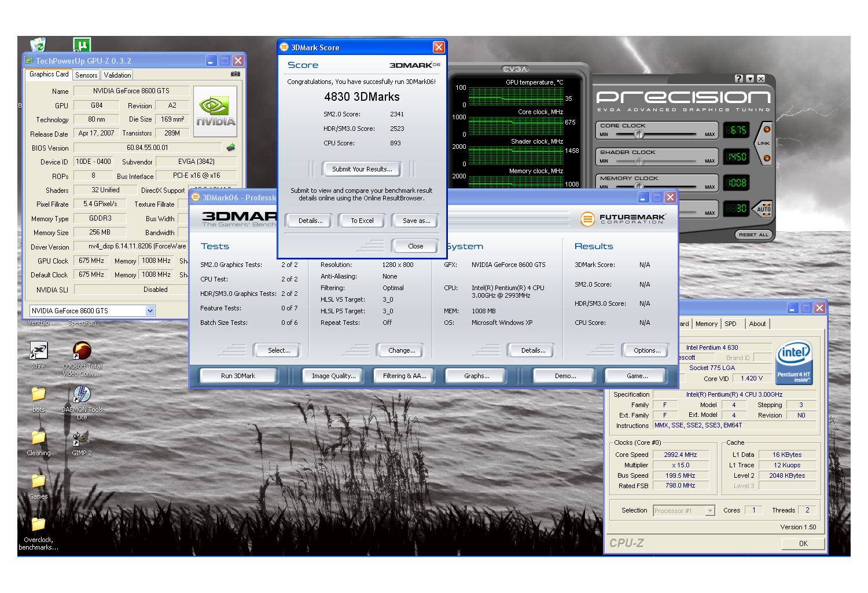Open the Overclock, benchmarks folder
Viewport: 868px width, 593px height.
(x=38, y=524)
